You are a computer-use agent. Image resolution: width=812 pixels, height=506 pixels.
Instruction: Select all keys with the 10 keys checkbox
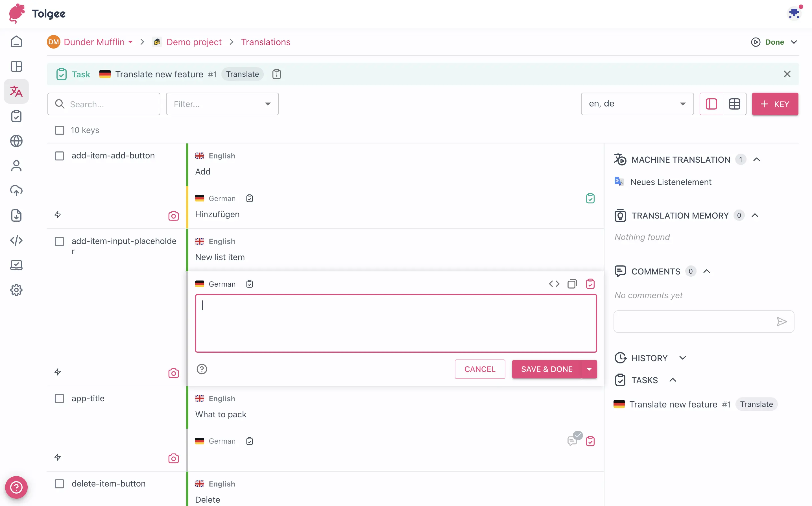coord(60,130)
